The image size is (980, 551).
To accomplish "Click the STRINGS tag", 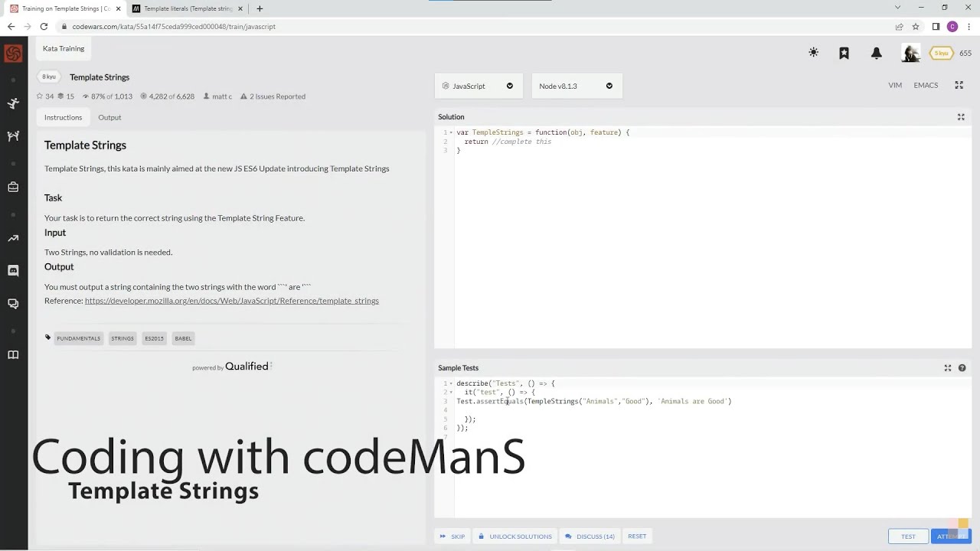I will tap(122, 338).
